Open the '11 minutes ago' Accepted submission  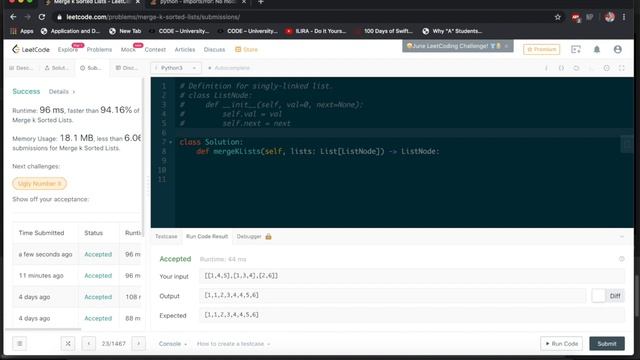tap(98, 276)
